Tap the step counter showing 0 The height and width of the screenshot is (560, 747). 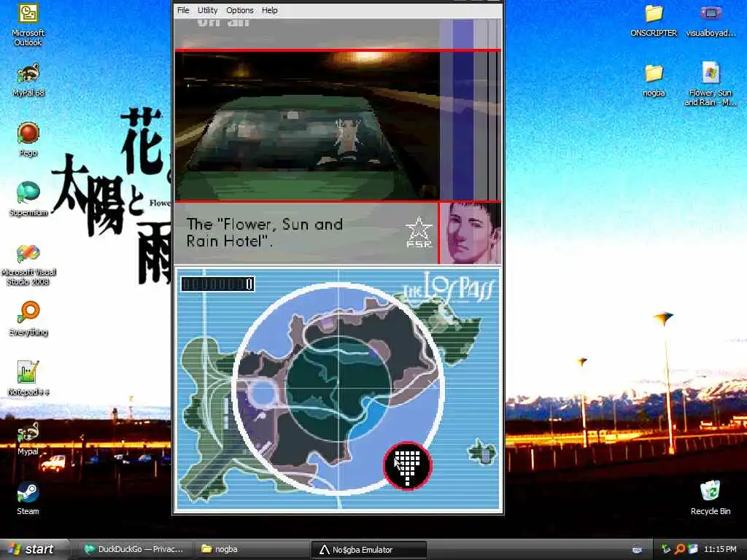tap(217, 284)
